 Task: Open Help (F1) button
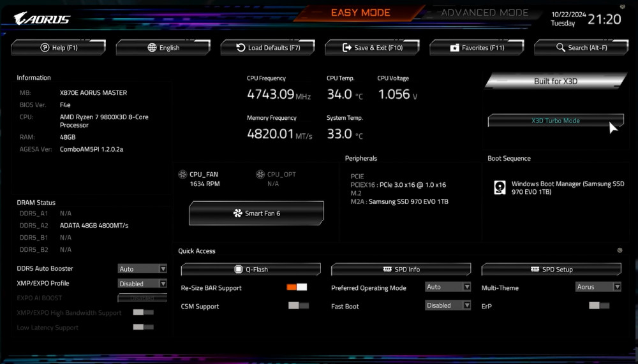pos(59,48)
